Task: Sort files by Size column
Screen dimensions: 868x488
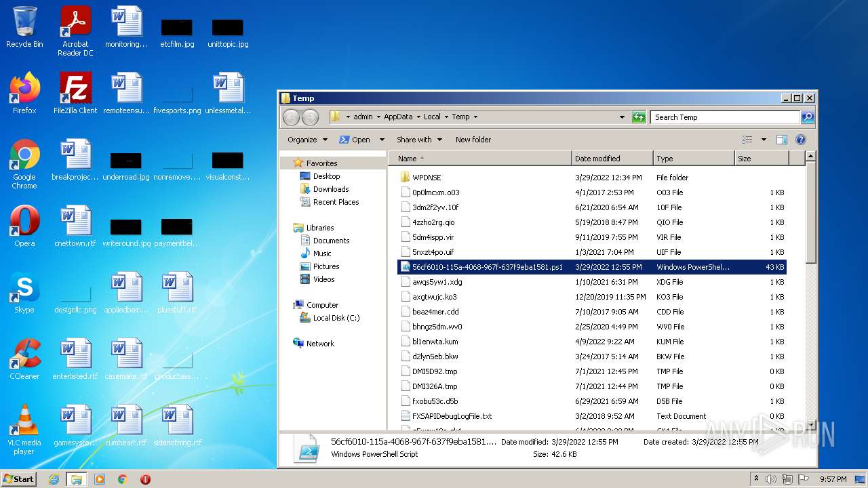Action: (762, 159)
